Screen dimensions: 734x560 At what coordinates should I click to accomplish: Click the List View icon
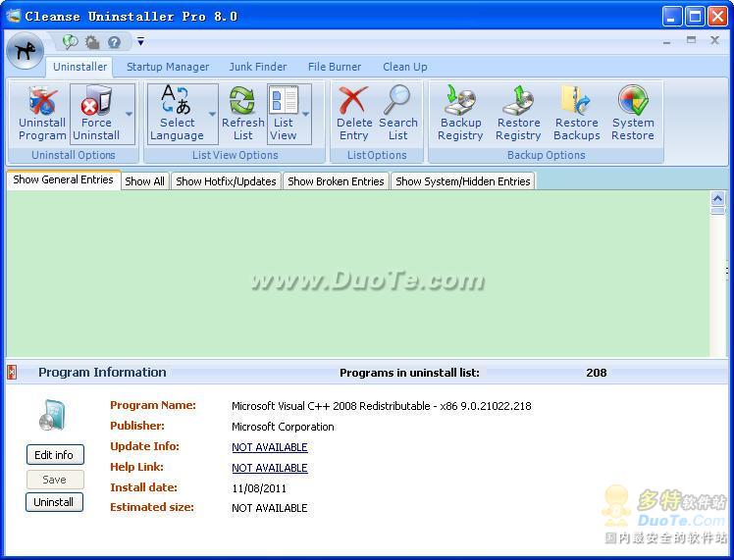click(284, 99)
